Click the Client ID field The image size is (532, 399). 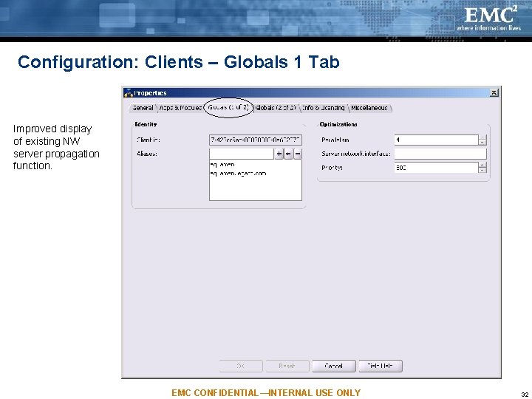pos(256,140)
